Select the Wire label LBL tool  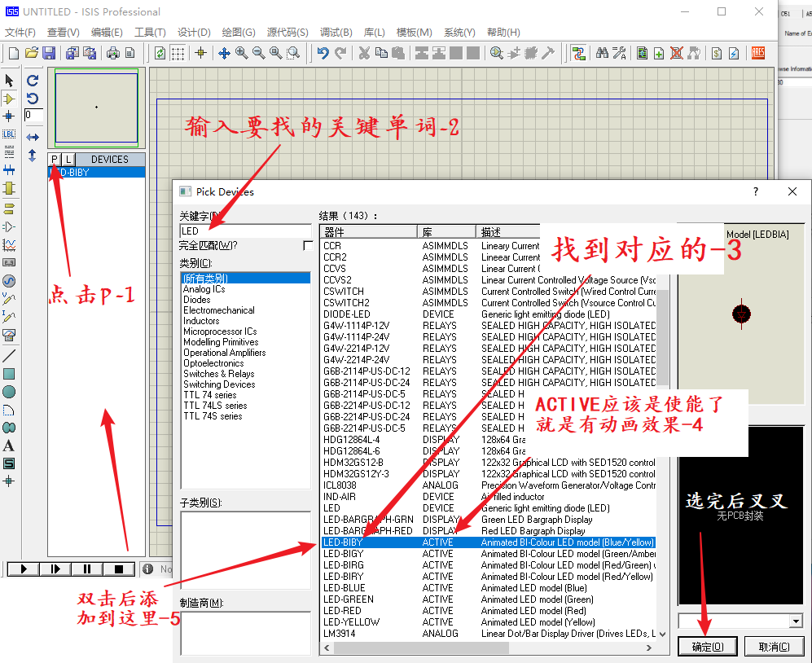click(x=9, y=134)
